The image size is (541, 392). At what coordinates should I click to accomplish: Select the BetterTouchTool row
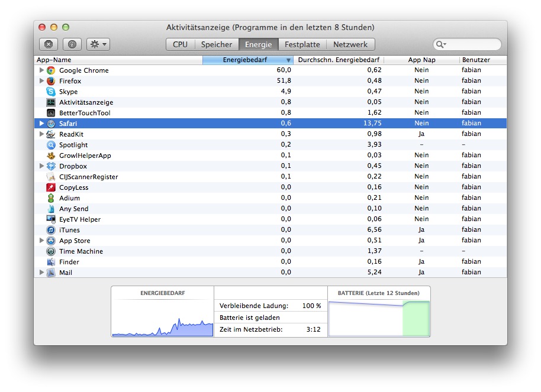(85, 113)
